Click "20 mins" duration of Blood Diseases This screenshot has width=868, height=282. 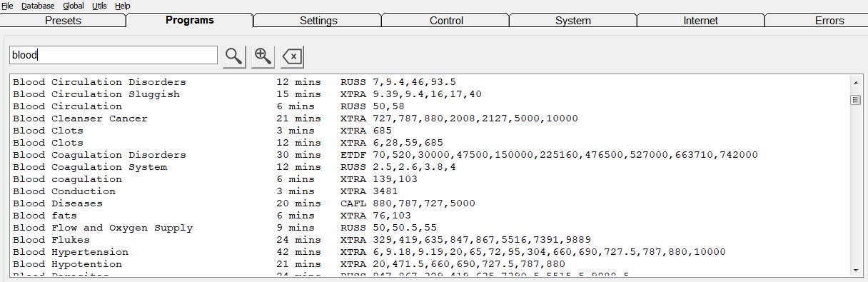click(x=299, y=203)
